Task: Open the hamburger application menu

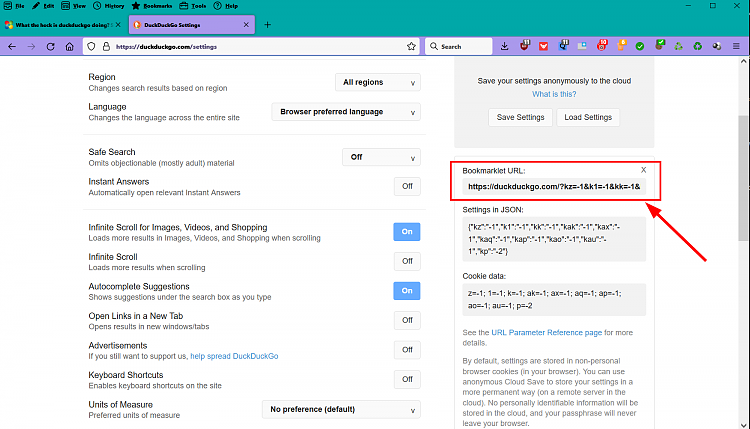Action: [737, 46]
